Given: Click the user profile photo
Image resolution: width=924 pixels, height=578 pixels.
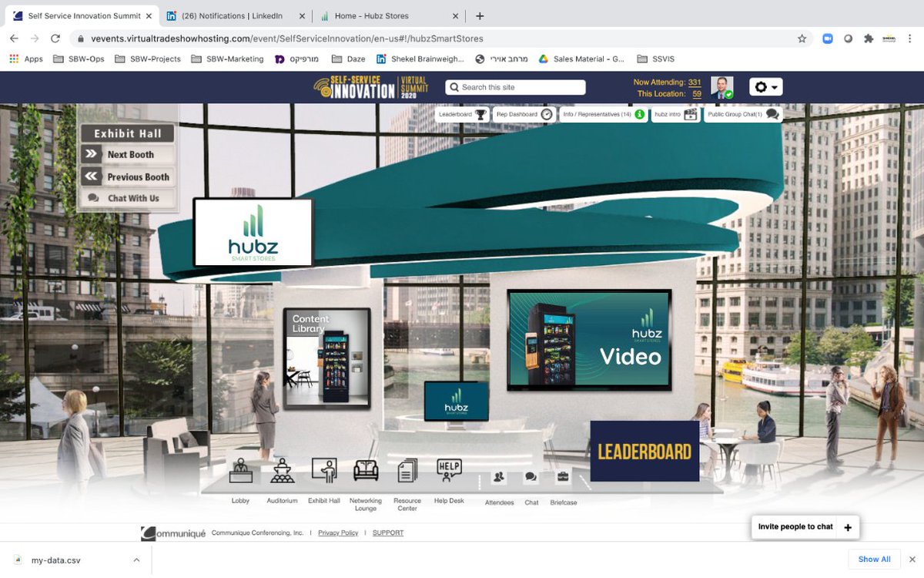Looking at the screenshot, I should pos(721,88).
